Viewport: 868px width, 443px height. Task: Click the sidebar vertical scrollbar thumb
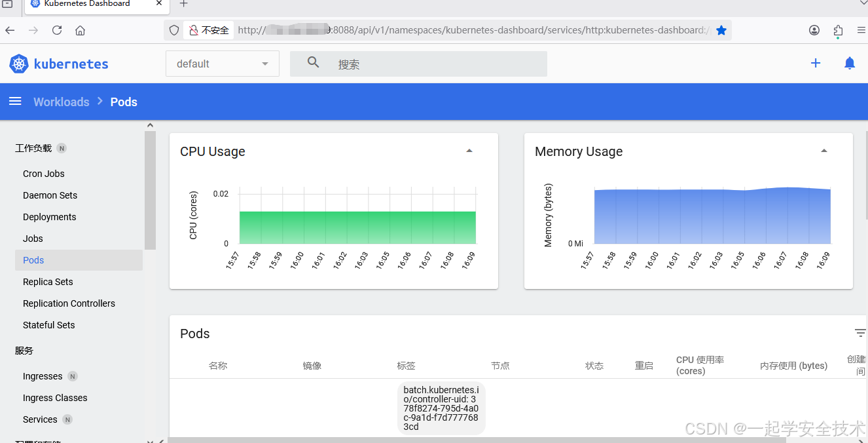(x=151, y=190)
